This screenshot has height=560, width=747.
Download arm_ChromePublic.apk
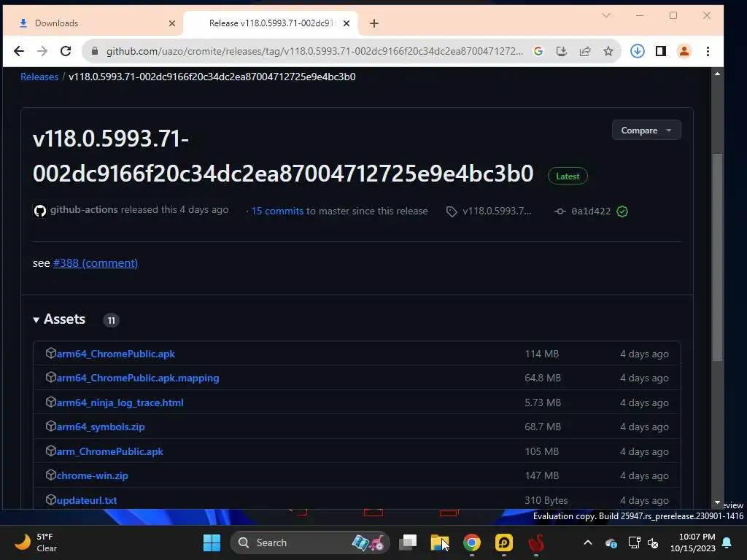click(109, 451)
